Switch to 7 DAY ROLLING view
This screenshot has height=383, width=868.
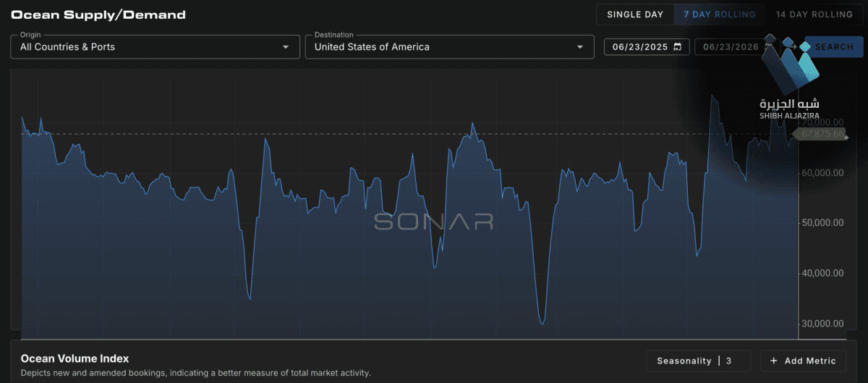(x=720, y=14)
